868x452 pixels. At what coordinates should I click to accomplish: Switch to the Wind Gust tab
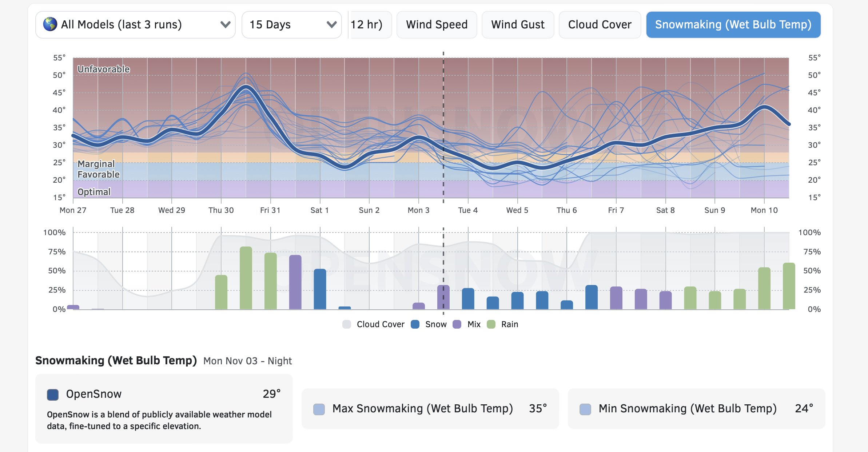(x=517, y=25)
